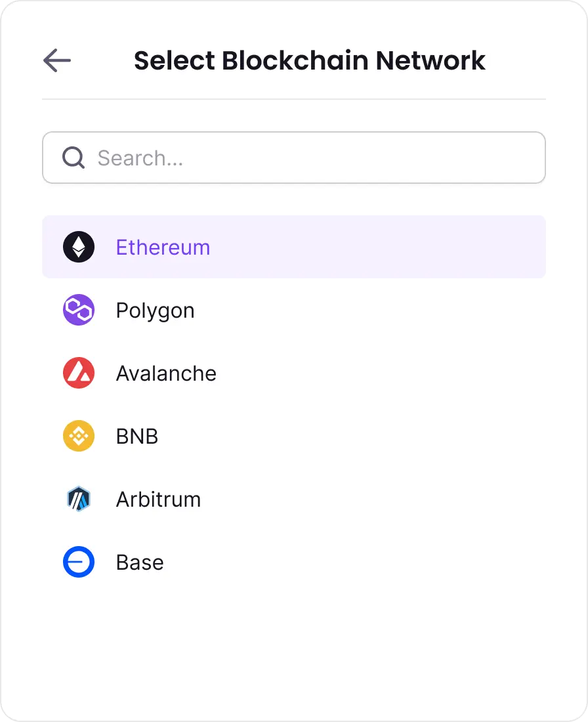588x722 pixels.
Task: Click the Ethereum label text
Action: coord(163,247)
